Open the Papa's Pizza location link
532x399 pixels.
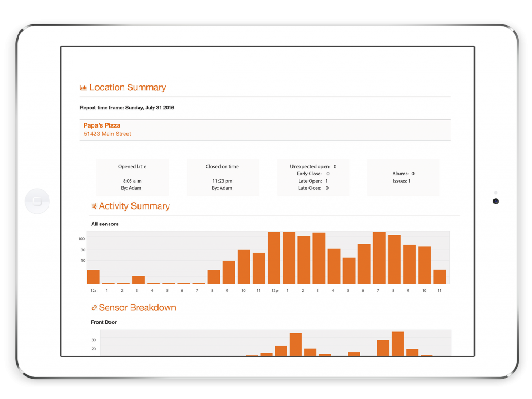102,125
